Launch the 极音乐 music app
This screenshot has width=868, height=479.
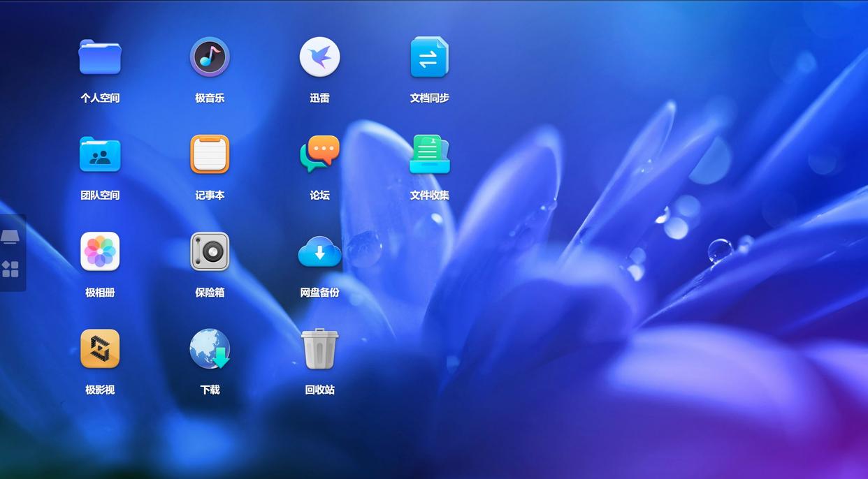click(x=210, y=57)
